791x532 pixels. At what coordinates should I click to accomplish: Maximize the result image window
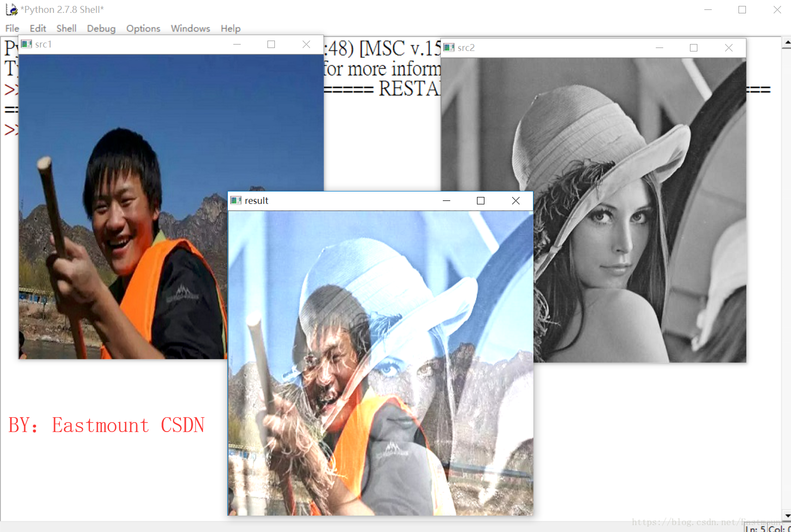click(x=480, y=201)
